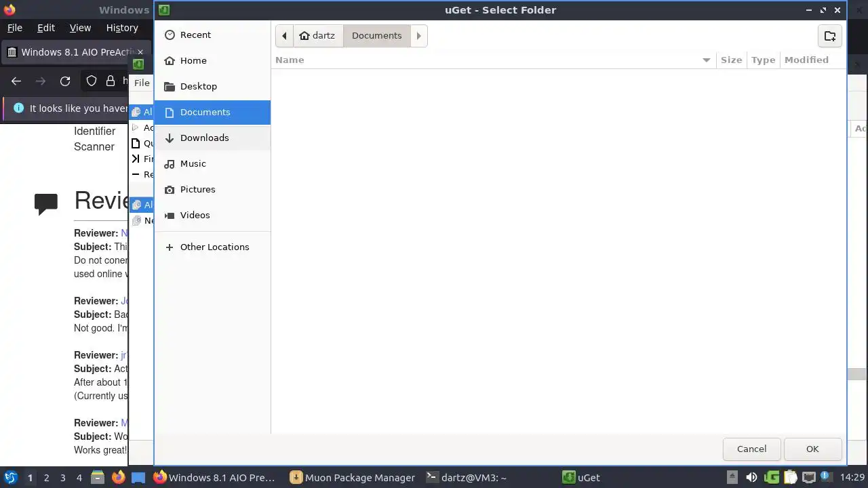Click the uGet system tray icon

point(771,478)
